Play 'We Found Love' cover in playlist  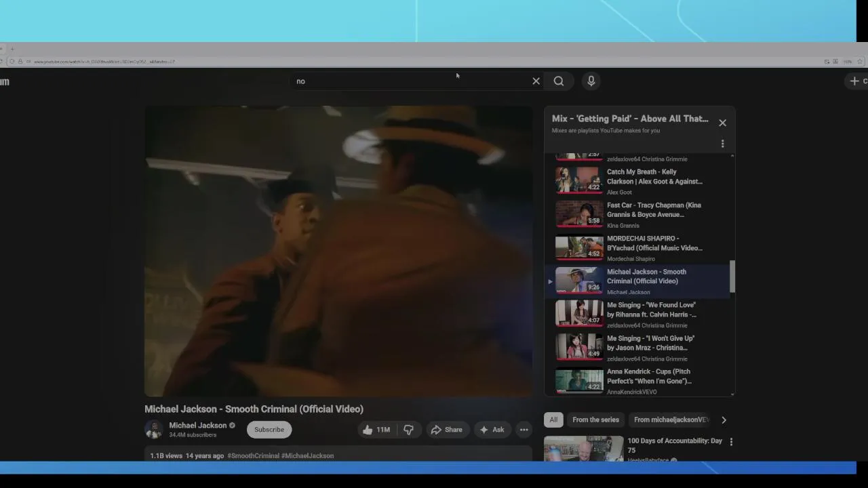tap(639, 314)
